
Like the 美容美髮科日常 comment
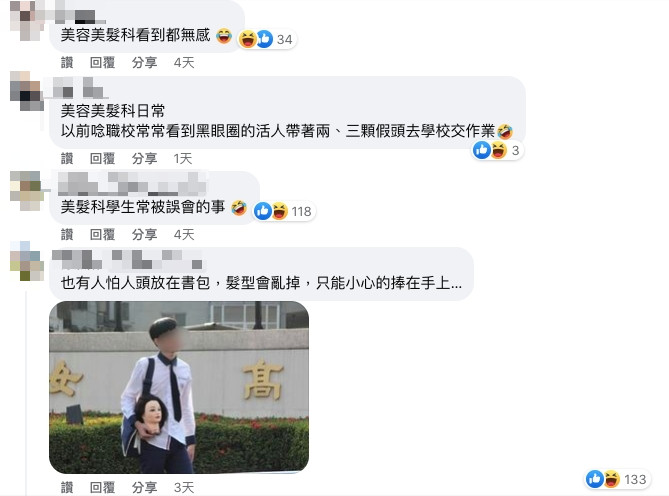[67, 159]
